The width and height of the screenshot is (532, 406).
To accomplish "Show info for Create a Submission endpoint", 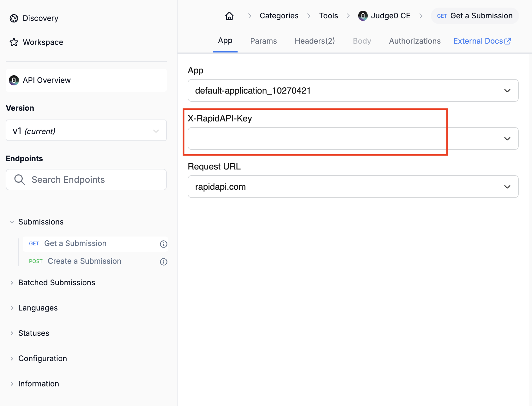I will [164, 262].
